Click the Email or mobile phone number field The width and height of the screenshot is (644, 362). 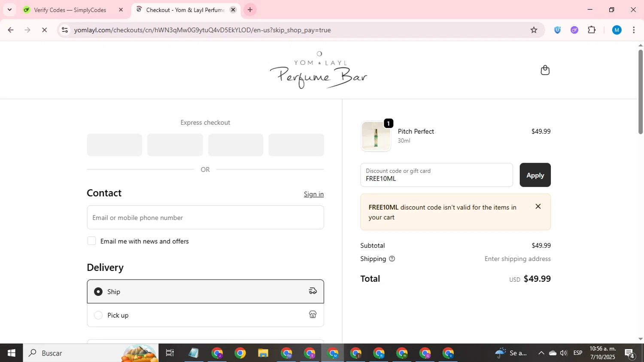[205, 217]
